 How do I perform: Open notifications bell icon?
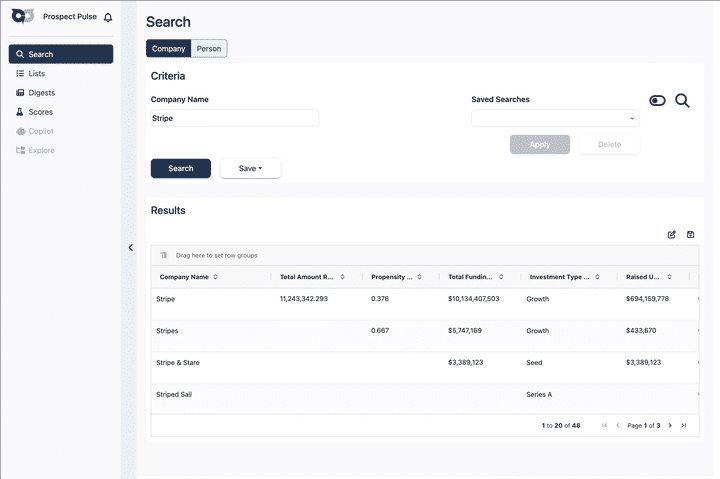pyautogui.click(x=108, y=17)
